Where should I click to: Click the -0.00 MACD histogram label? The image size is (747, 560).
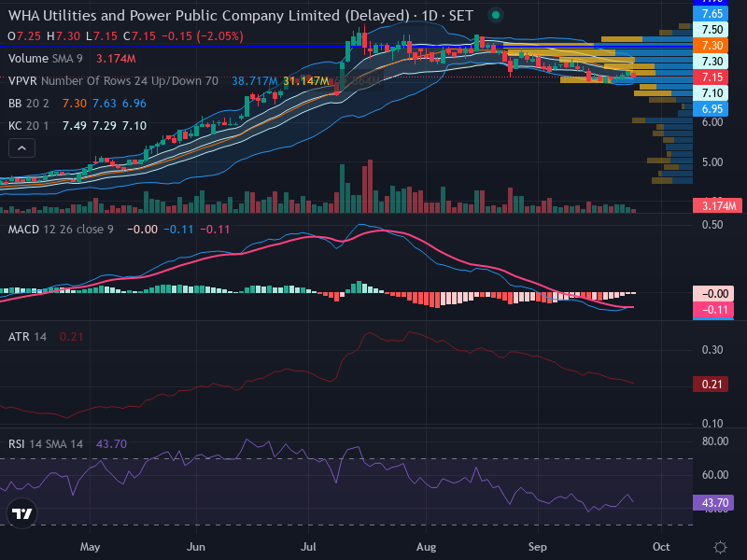(x=713, y=294)
